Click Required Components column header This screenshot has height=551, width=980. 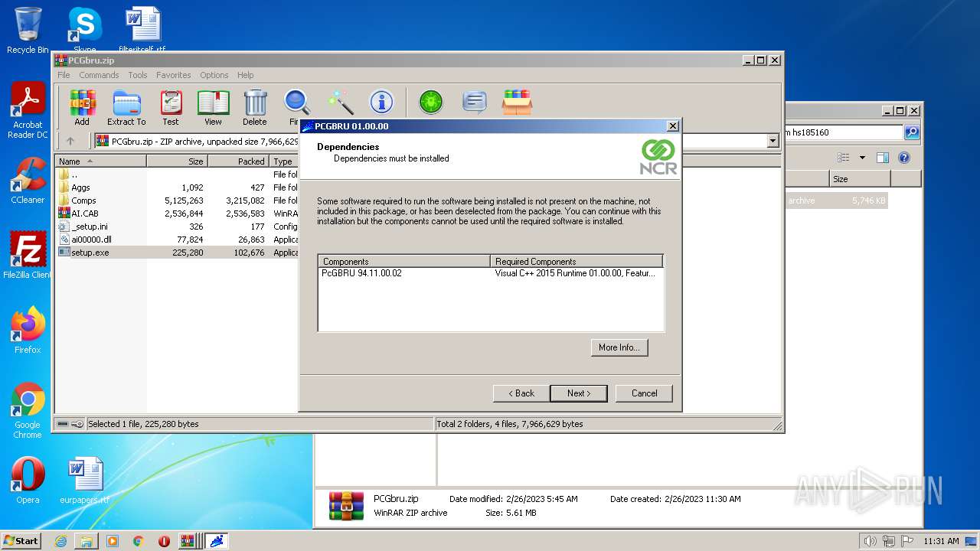[577, 261]
